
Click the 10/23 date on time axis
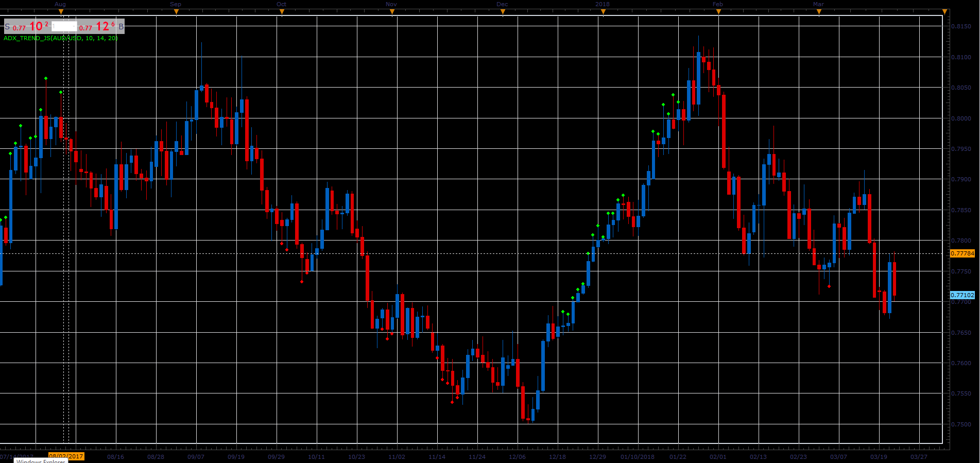point(356,457)
